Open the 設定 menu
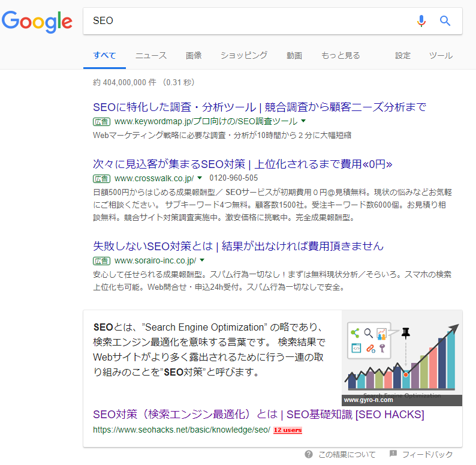The height and width of the screenshot is (465, 476). 402,55
